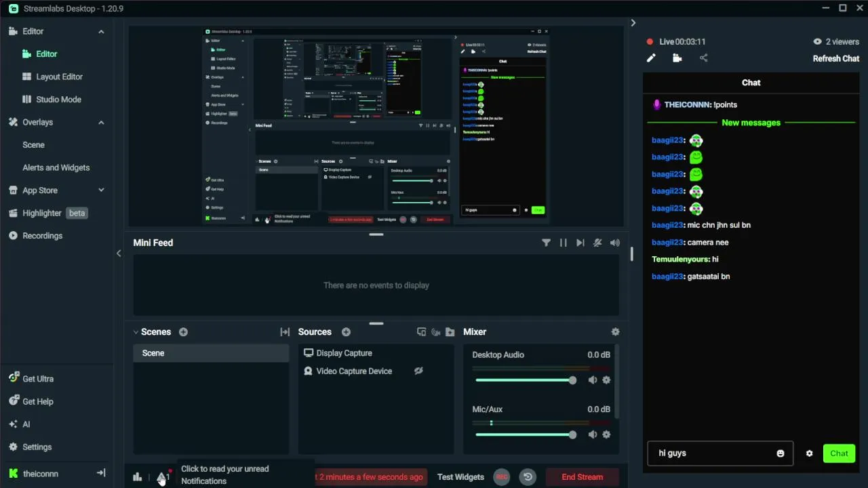Toggle Mini Feed mute event sounds icon

(597, 243)
